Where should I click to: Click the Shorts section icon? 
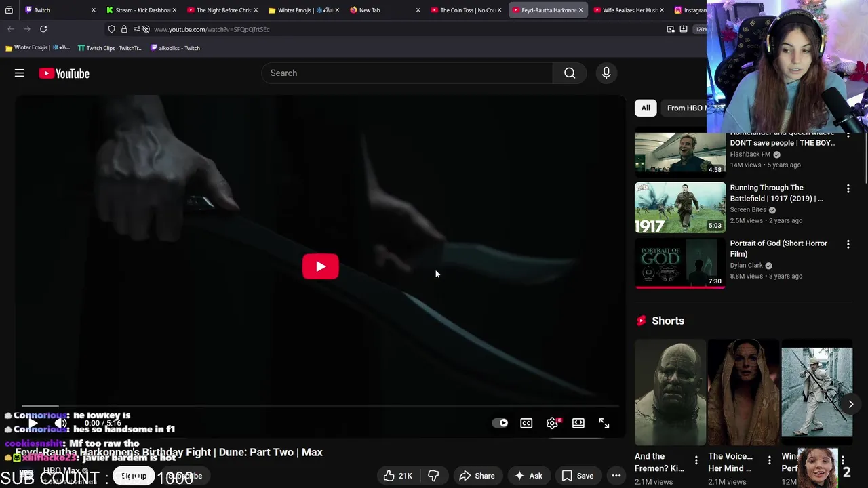(x=642, y=321)
